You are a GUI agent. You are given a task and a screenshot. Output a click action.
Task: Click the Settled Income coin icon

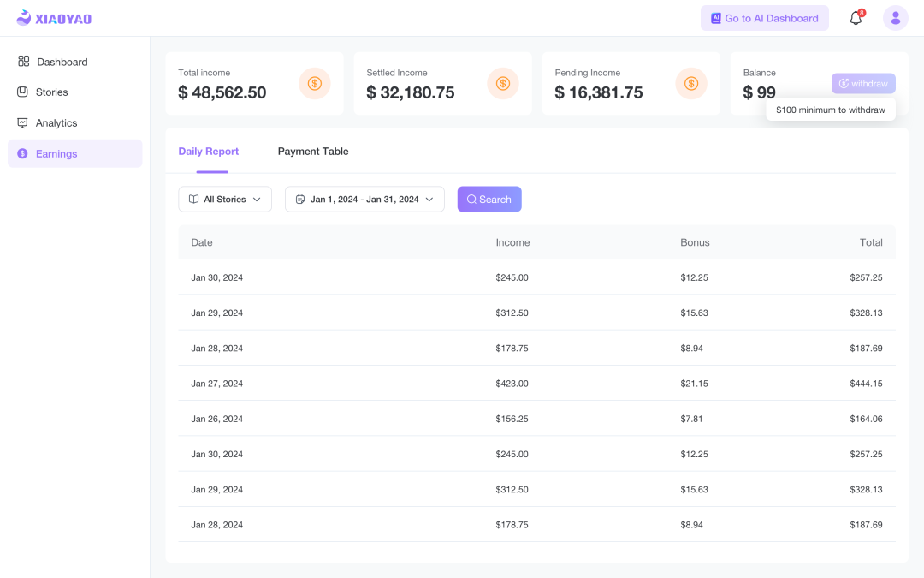point(503,83)
